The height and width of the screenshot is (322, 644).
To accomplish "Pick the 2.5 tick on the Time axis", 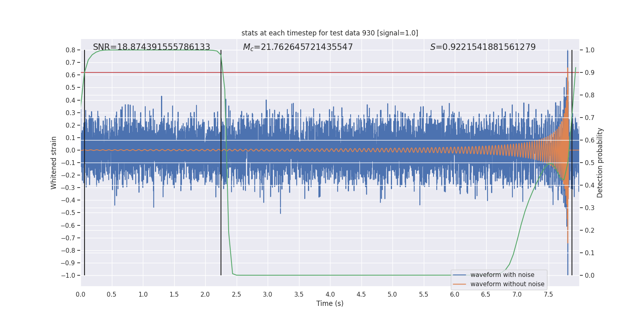I will 237,294.
